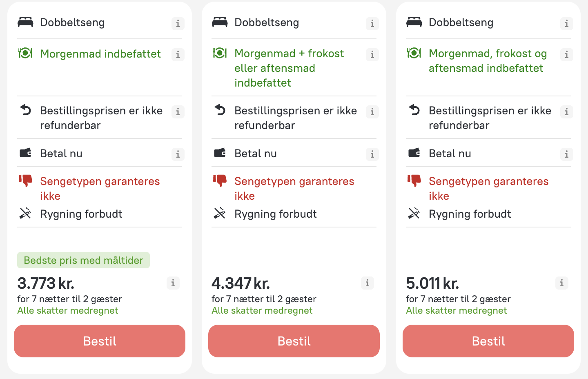The height and width of the screenshot is (379, 588).
Task: Open info for 'Morgenmad + frokost eller aftensmad'
Action: coord(372,55)
